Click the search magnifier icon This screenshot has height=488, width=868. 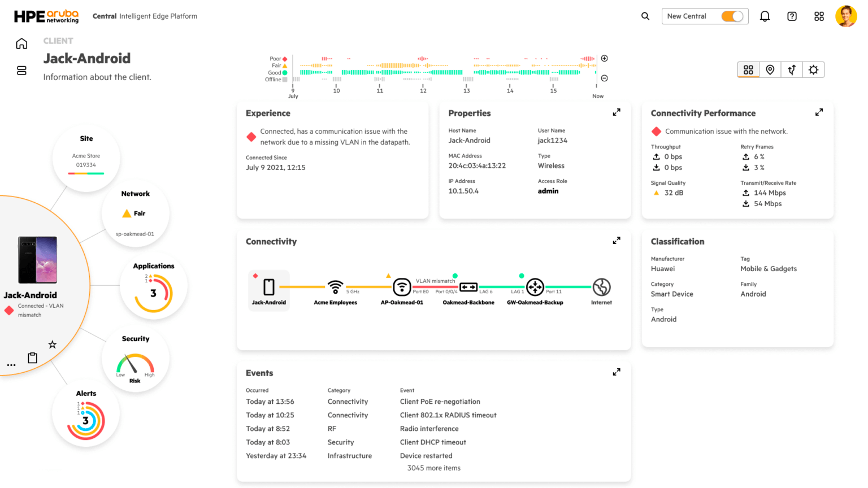pyautogui.click(x=645, y=16)
